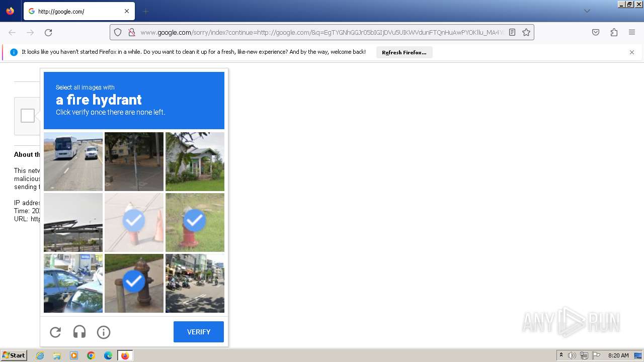Screen dimensions: 644x362
Task: Click the tracking protection shield icon
Action: [x=118, y=32]
